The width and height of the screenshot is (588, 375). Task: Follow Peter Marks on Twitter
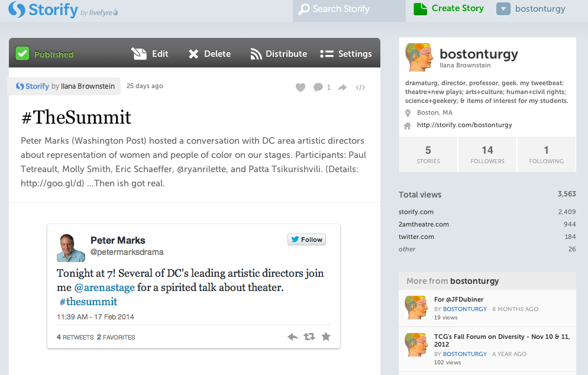click(x=307, y=240)
